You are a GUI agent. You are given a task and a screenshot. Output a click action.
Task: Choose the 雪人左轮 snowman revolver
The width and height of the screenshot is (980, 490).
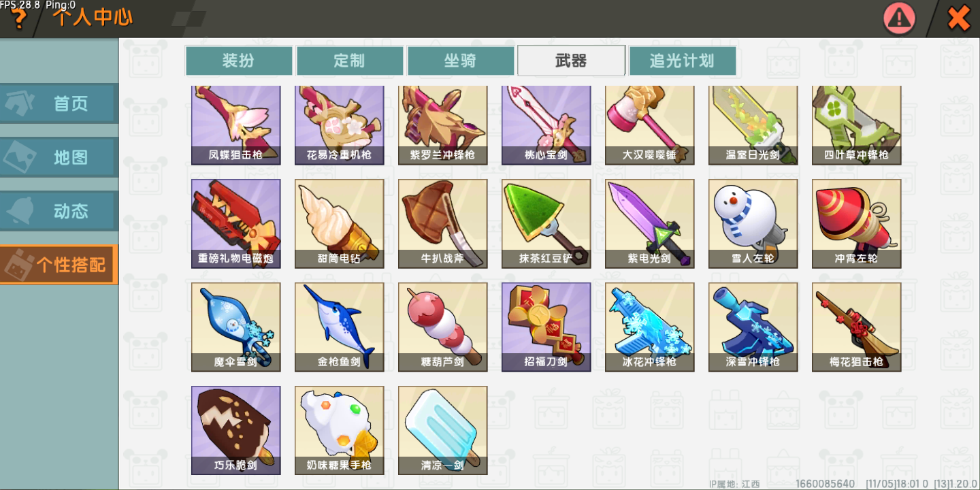tap(753, 224)
